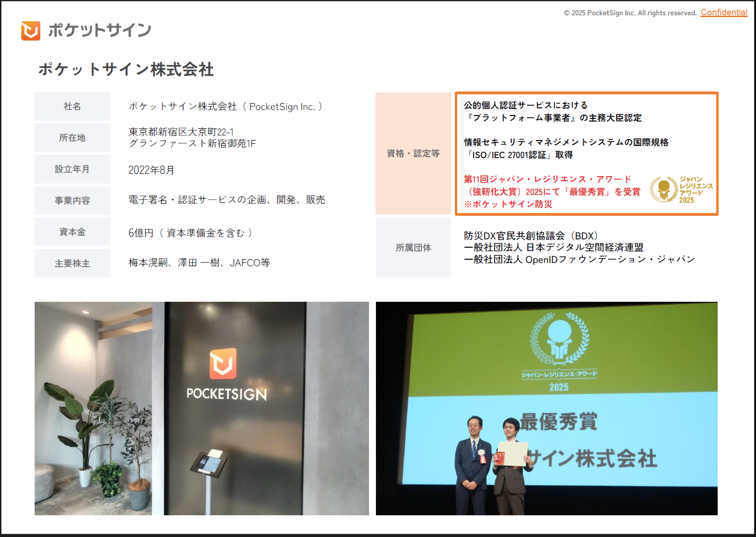Image resolution: width=756 pixels, height=537 pixels.
Task: Select the 社名 label cell
Action: click(x=72, y=106)
